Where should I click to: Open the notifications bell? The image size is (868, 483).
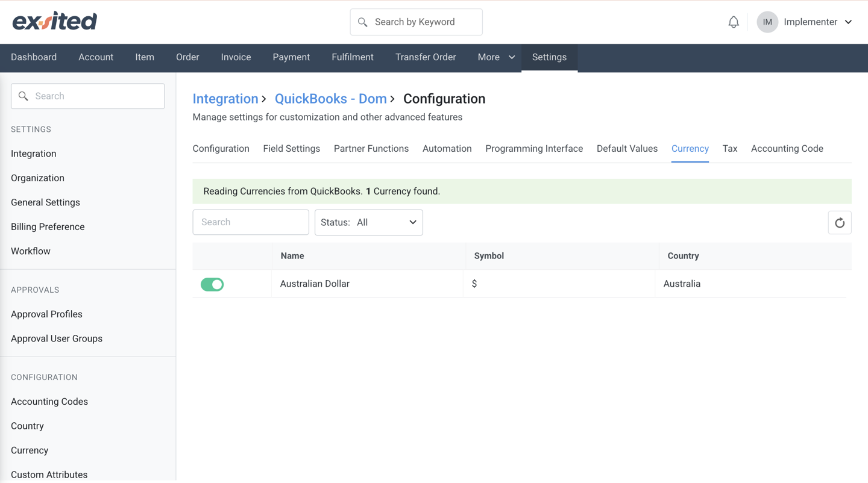coord(734,22)
